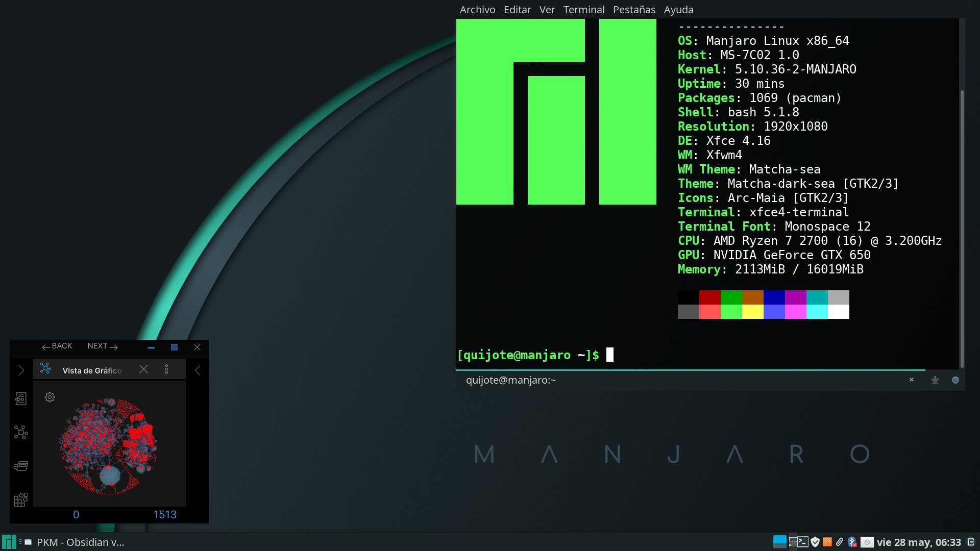Expand the left sidebar with right chevron

click(x=21, y=370)
